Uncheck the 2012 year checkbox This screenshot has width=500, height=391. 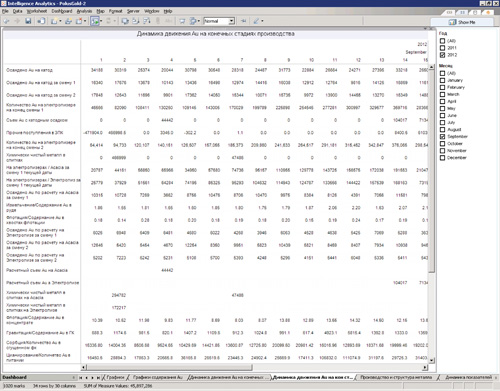point(442,55)
